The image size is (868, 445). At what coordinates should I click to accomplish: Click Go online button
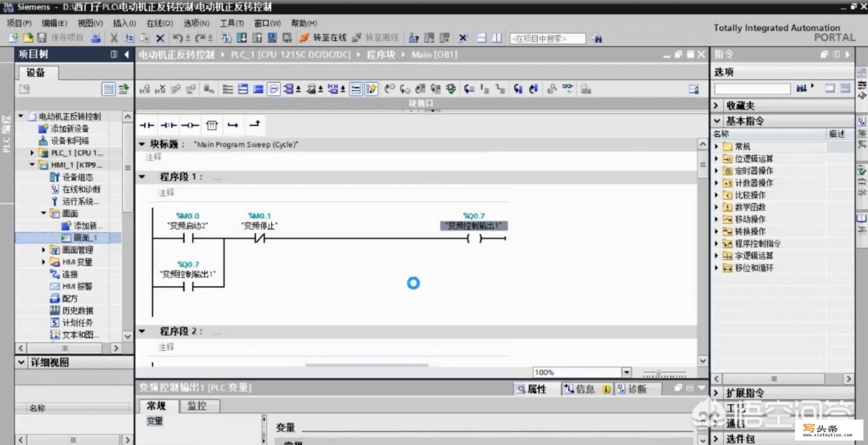coord(323,38)
